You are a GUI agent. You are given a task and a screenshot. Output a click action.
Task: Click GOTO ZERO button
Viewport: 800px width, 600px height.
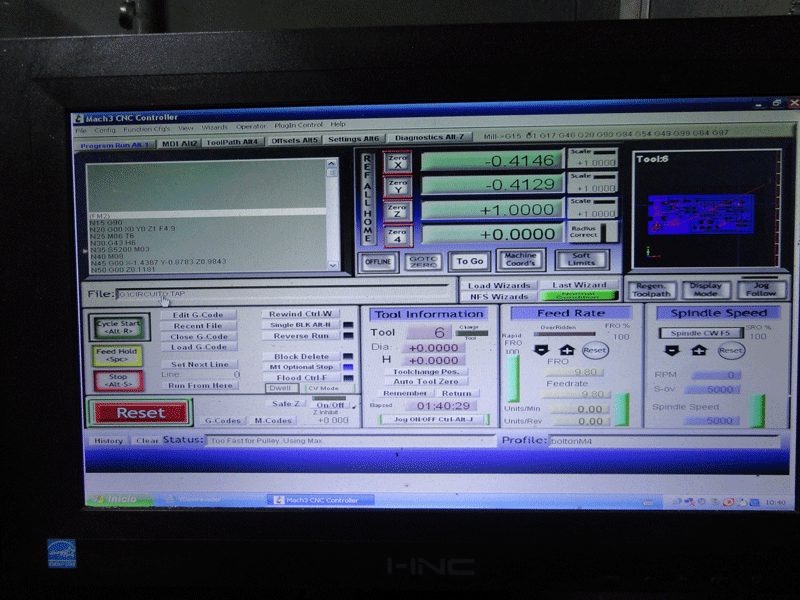pyautogui.click(x=423, y=262)
